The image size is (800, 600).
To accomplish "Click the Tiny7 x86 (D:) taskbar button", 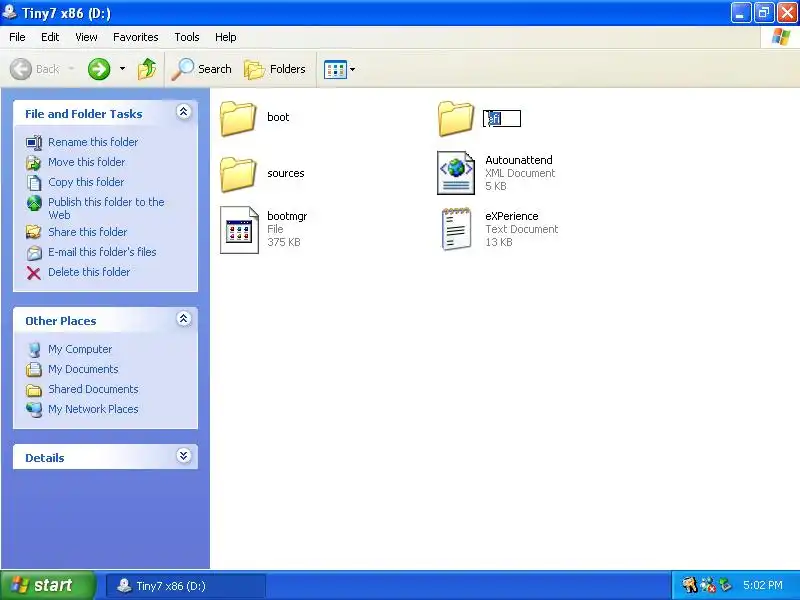I will click(186, 586).
